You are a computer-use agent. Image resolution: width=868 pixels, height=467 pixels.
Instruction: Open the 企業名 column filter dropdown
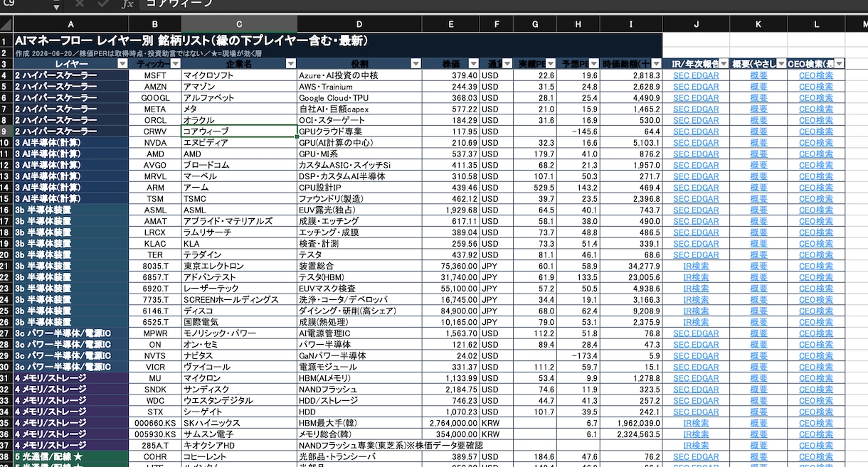click(x=290, y=64)
